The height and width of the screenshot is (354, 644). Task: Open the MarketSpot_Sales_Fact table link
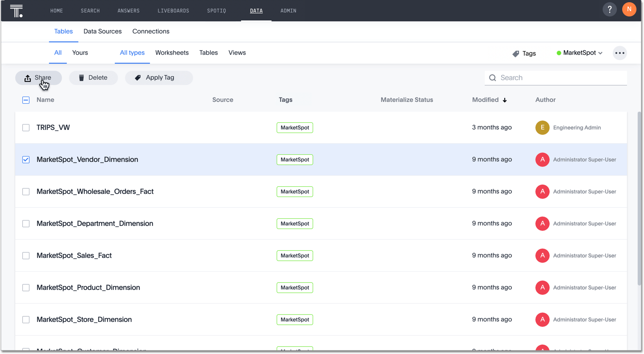point(74,256)
